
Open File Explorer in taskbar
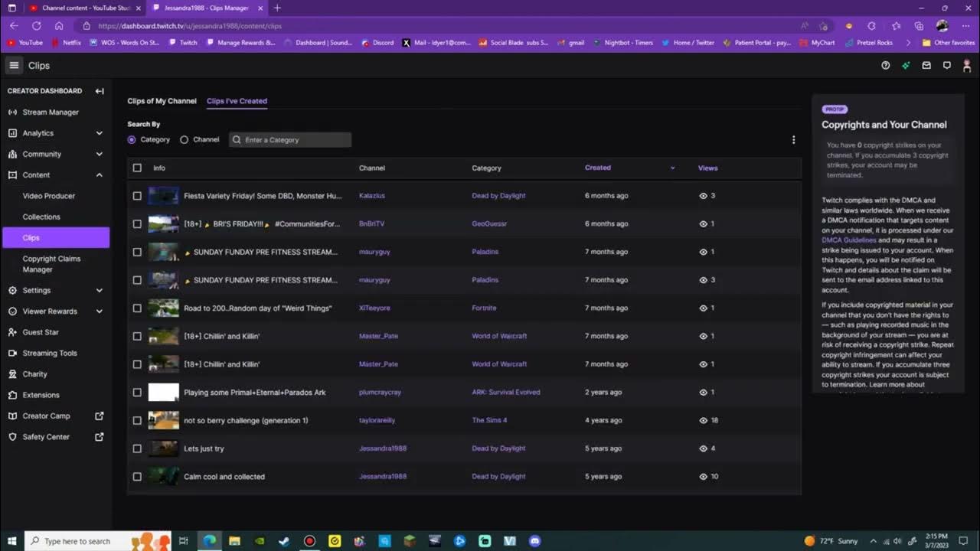pos(234,541)
